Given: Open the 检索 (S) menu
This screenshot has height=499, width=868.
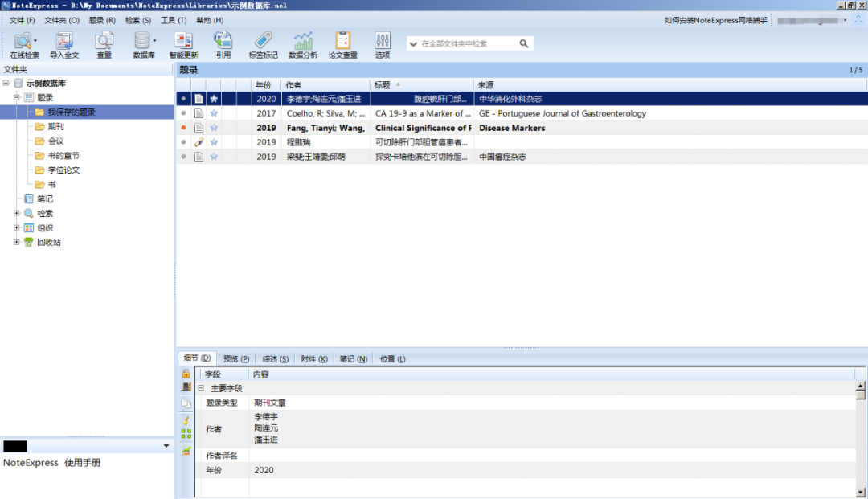Looking at the screenshot, I should (x=138, y=20).
